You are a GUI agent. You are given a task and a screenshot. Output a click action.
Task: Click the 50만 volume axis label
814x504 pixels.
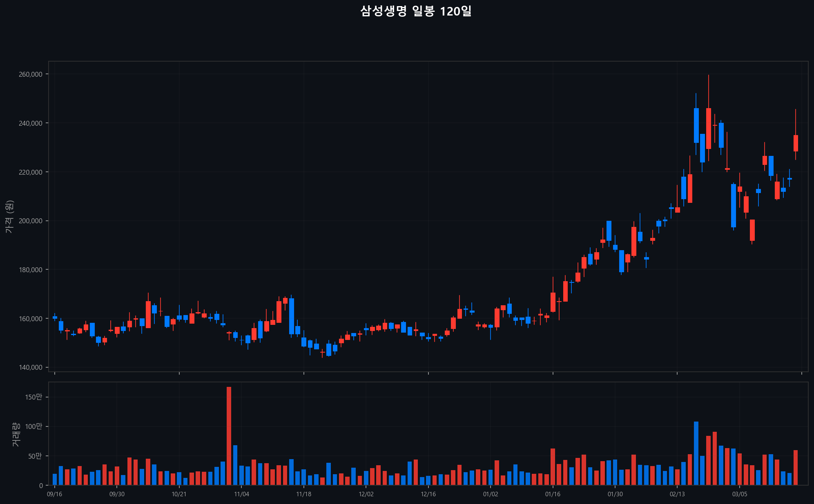click(35, 456)
